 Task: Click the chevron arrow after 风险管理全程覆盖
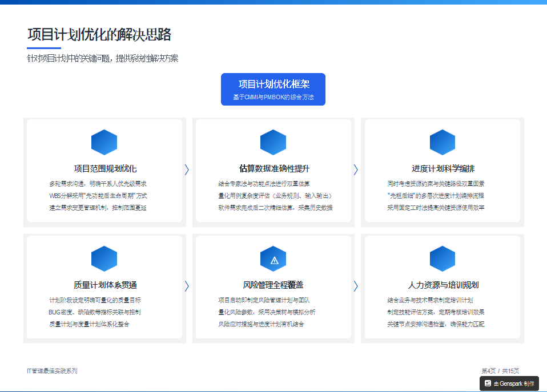click(x=356, y=285)
